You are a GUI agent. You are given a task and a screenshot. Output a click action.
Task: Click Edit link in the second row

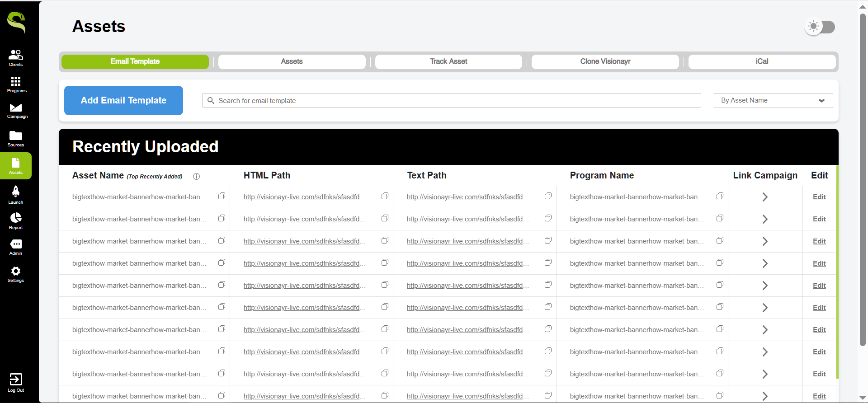tap(819, 219)
